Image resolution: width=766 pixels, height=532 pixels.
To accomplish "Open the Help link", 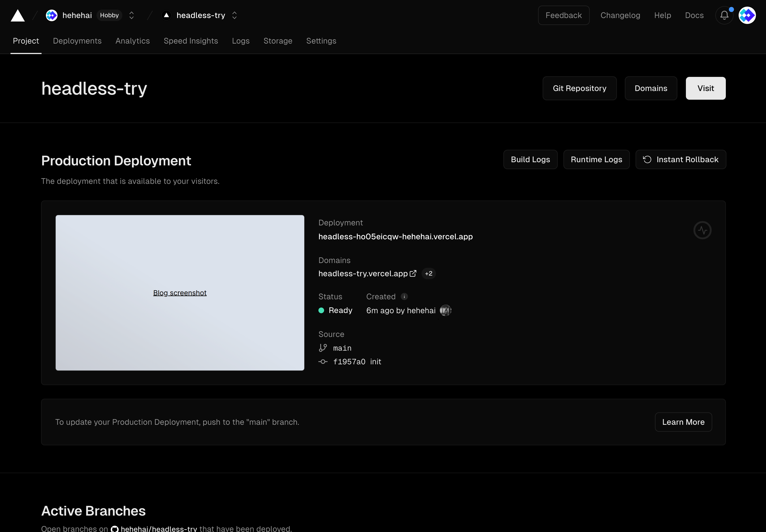I will point(663,15).
